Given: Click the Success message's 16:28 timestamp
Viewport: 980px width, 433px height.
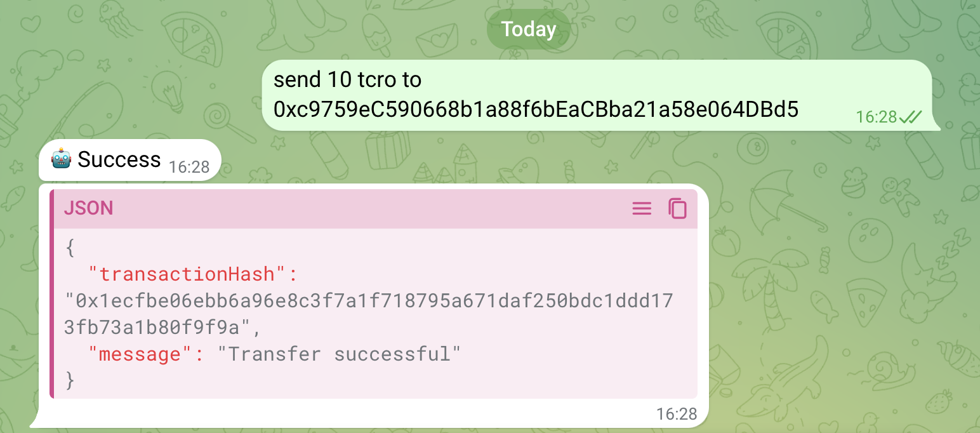Looking at the screenshot, I should [189, 167].
